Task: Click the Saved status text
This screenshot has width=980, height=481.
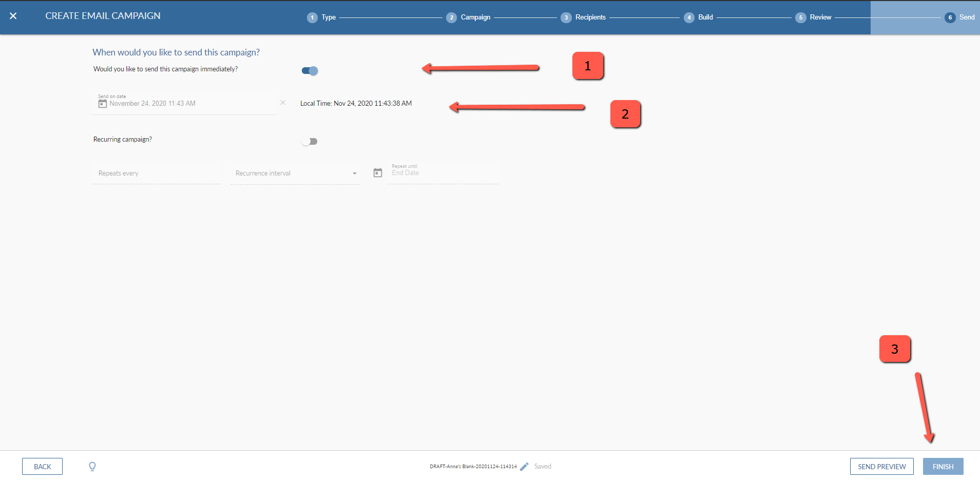Action: coord(543,467)
